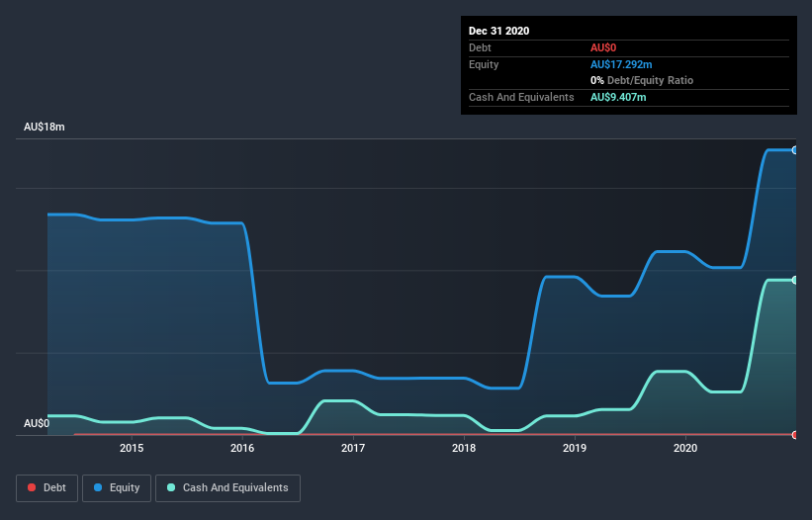Click the 2018 x-axis label
812x520 pixels.
click(x=464, y=448)
